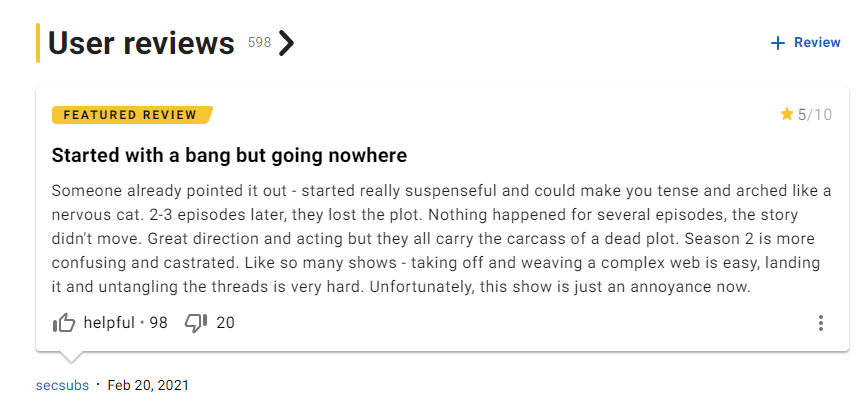
Task: Click the review card pointer triangle
Action: tap(71, 357)
